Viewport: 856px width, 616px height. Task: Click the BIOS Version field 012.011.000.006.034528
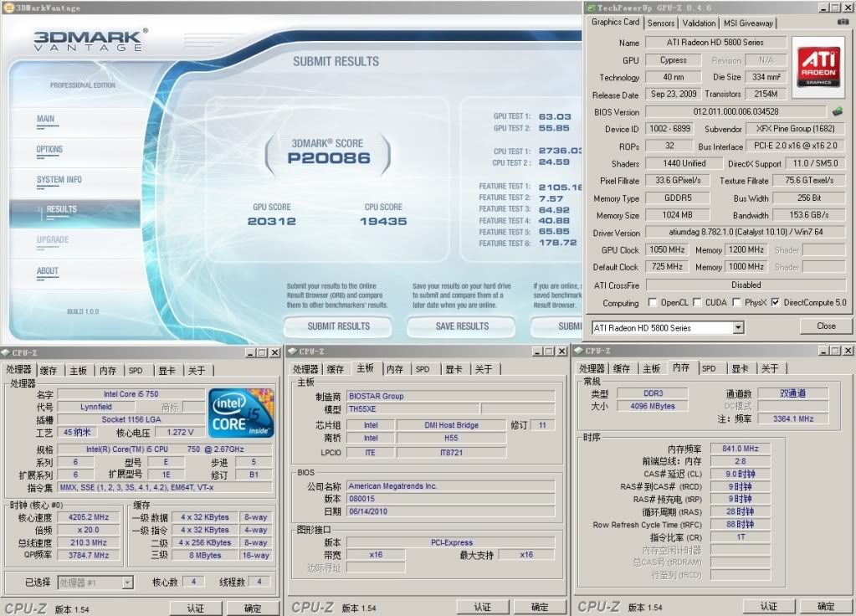736,111
